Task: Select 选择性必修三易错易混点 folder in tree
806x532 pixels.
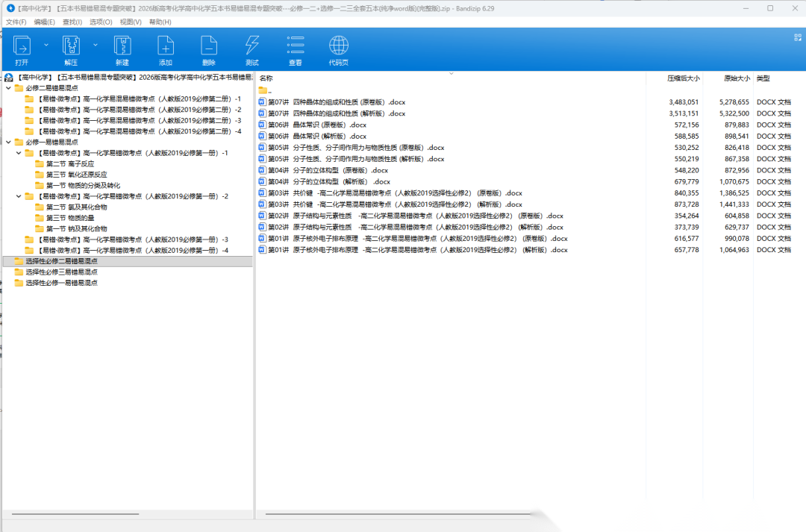Action: point(61,272)
